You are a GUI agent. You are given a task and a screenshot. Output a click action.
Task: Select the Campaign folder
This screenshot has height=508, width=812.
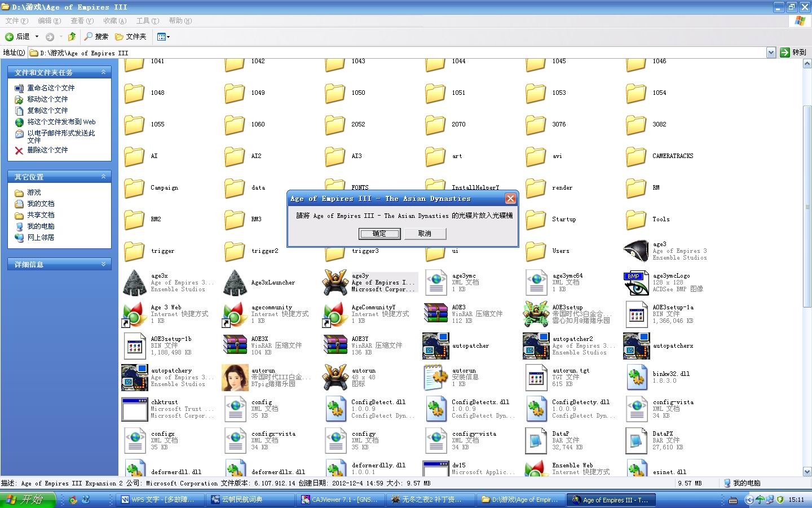click(x=135, y=188)
